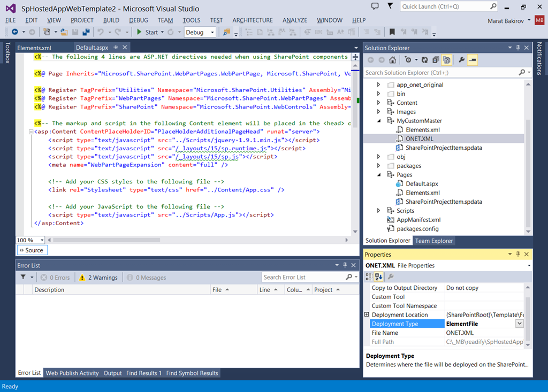Expand the Scripts folder node

378,211
